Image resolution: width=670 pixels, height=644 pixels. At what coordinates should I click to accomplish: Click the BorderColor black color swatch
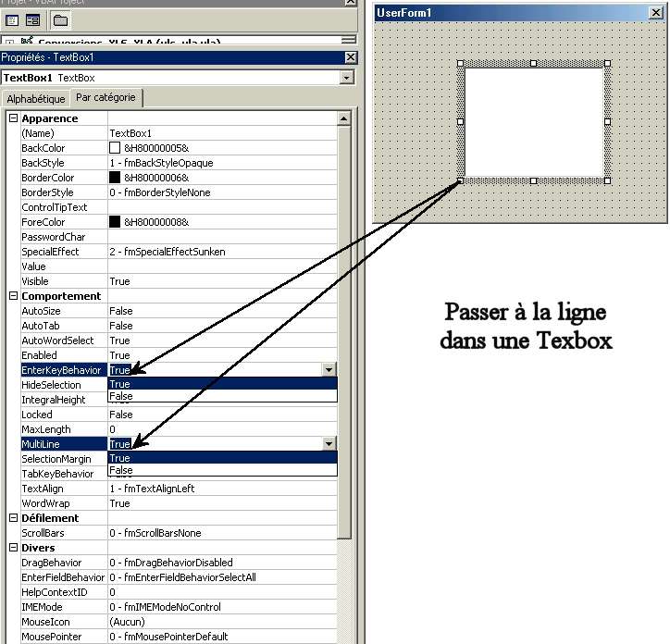coord(115,178)
